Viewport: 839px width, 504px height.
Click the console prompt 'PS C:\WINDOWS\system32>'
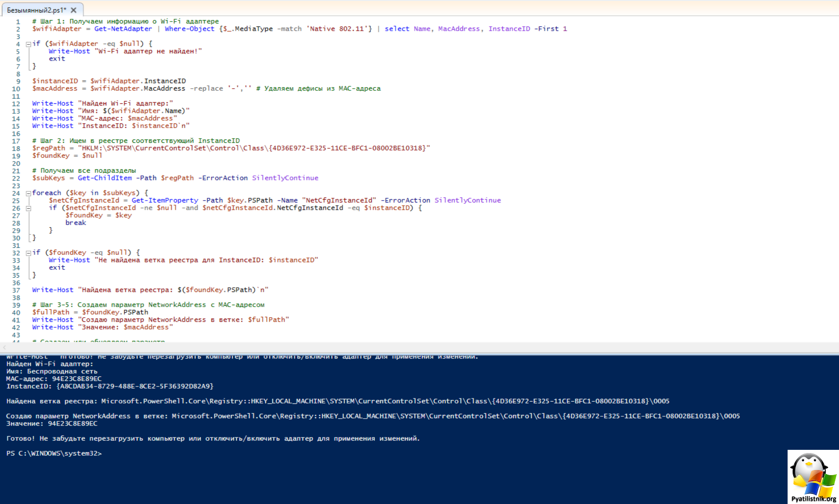pos(54,453)
